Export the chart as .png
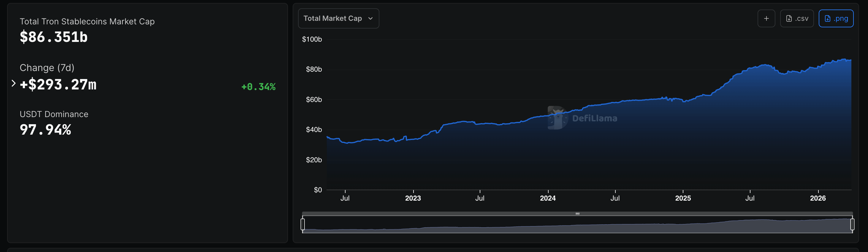The width and height of the screenshot is (868, 252). coord(836,18)
